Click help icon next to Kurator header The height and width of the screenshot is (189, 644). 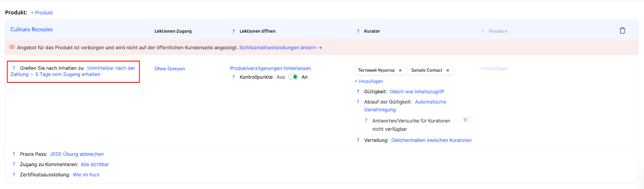(358, 31)
